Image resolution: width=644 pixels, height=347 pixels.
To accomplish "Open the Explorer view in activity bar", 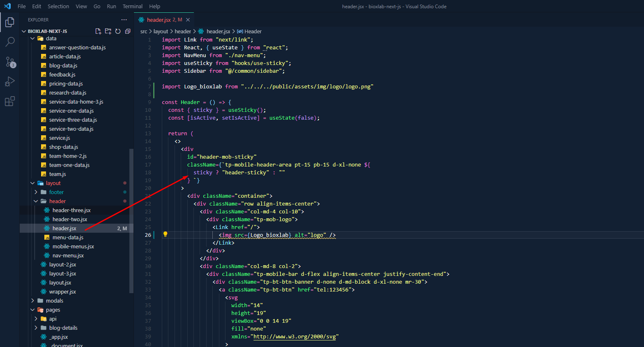I will 10,22.
